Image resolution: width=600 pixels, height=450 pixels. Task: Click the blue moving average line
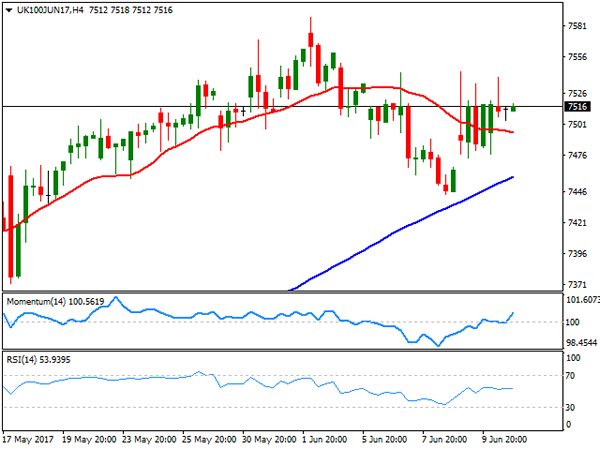tap(400, 229)
